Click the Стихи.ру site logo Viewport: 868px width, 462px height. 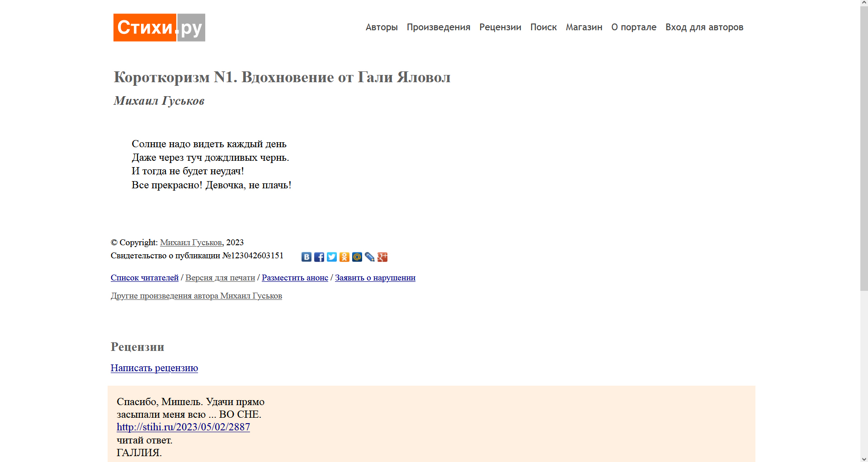coord(159,28)
